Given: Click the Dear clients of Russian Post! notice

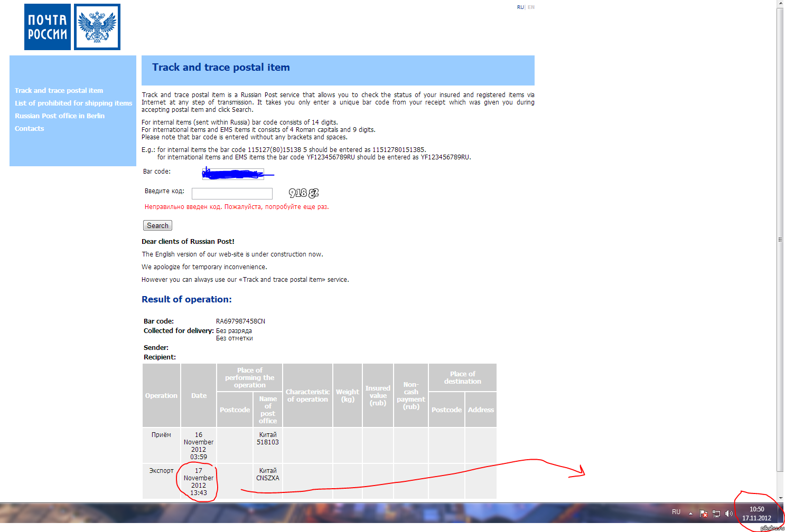Looking at the screenshot, I should tap(188, 242).
